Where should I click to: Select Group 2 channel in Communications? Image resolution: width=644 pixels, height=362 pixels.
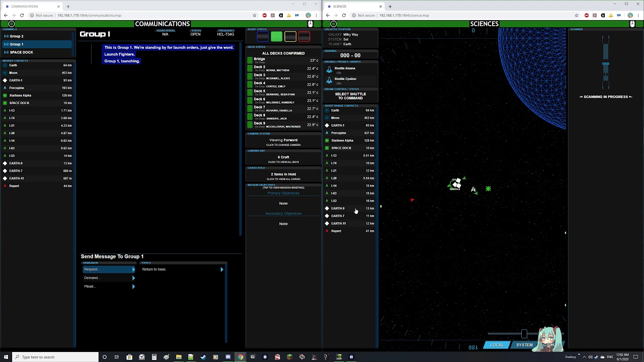coord(36,36)
